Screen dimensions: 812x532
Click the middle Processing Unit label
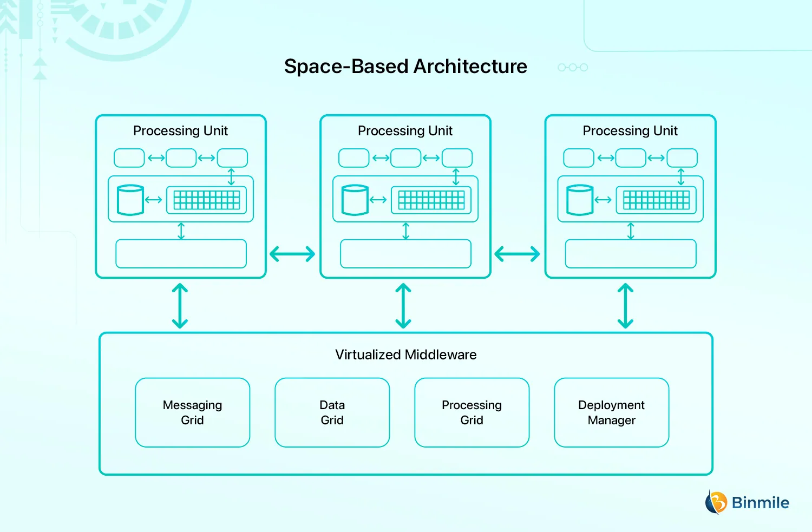405,131
